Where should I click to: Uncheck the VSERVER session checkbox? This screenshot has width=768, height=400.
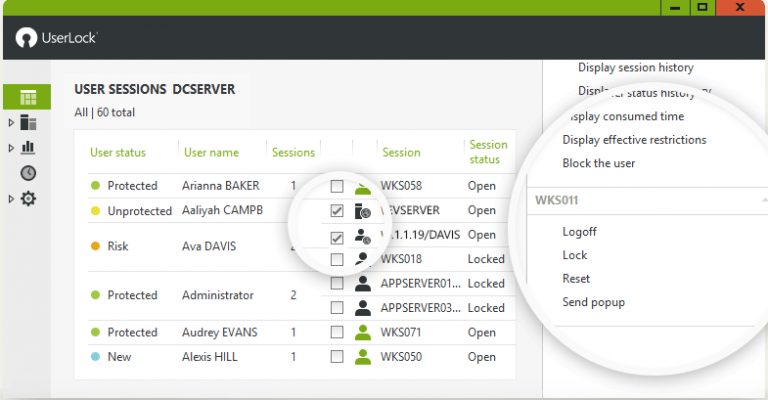337,211
